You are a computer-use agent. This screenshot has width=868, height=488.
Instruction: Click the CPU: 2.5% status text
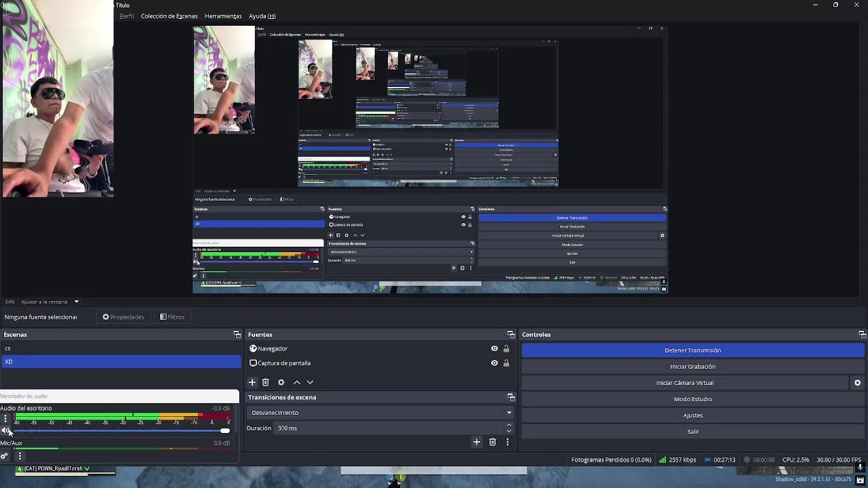[x=795, y=460]
